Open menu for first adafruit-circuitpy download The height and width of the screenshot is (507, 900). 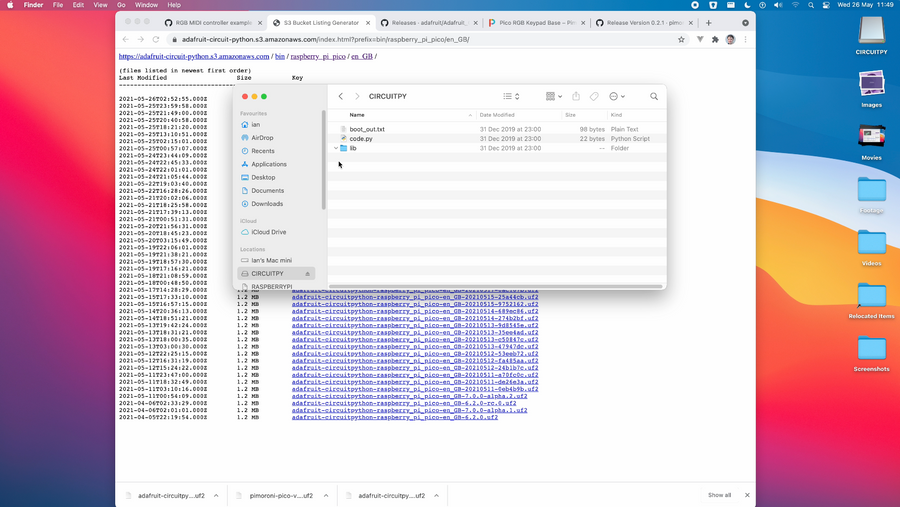click(216, 496)
